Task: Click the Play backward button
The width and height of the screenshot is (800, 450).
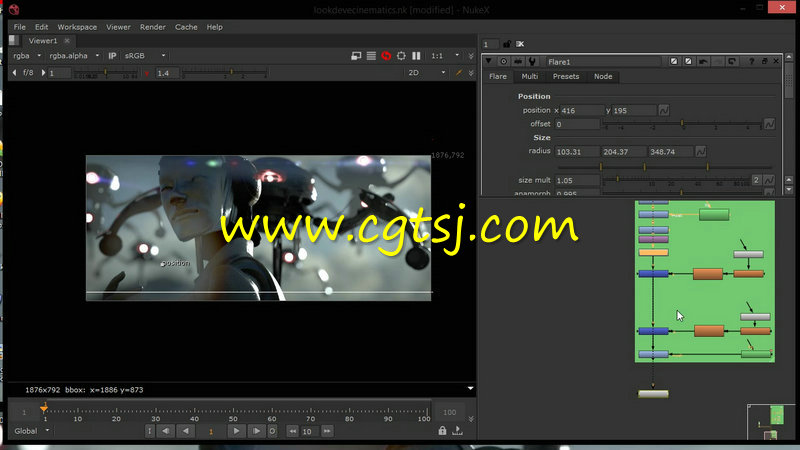Action: tap(186, 431)
